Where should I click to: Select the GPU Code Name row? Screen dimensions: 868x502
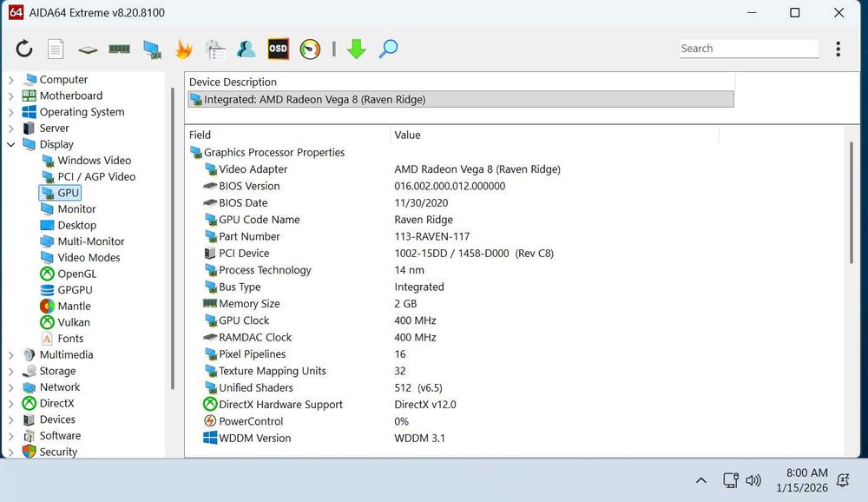point(328,220)
